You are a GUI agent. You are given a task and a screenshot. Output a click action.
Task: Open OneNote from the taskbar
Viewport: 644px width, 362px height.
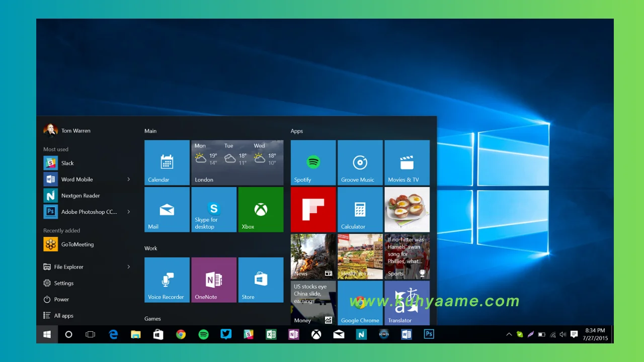294,334
